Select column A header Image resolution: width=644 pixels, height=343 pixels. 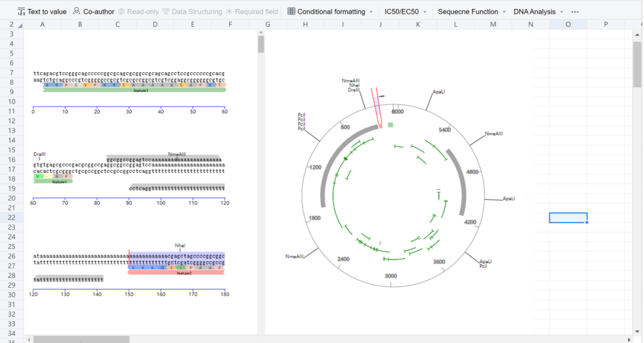coord(42,24)
